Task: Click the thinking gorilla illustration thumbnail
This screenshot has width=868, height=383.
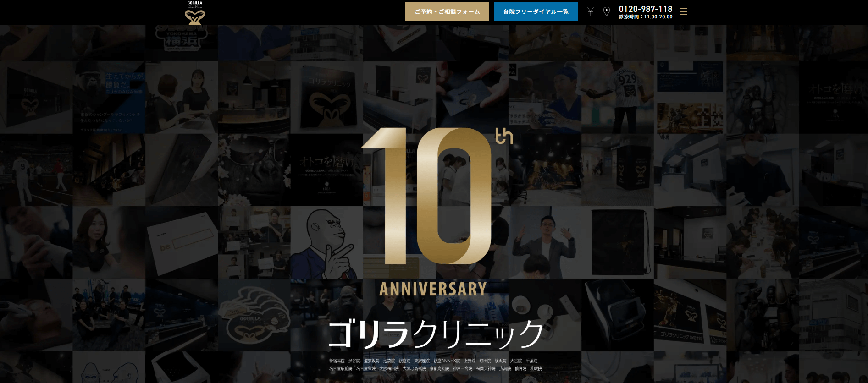Action: [326, 242]
